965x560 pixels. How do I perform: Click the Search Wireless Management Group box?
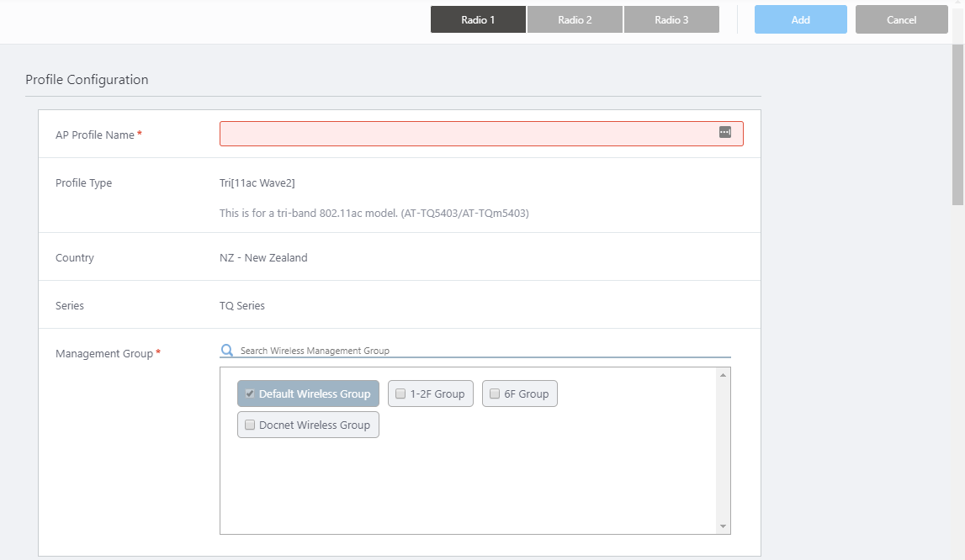click(480, 350)
